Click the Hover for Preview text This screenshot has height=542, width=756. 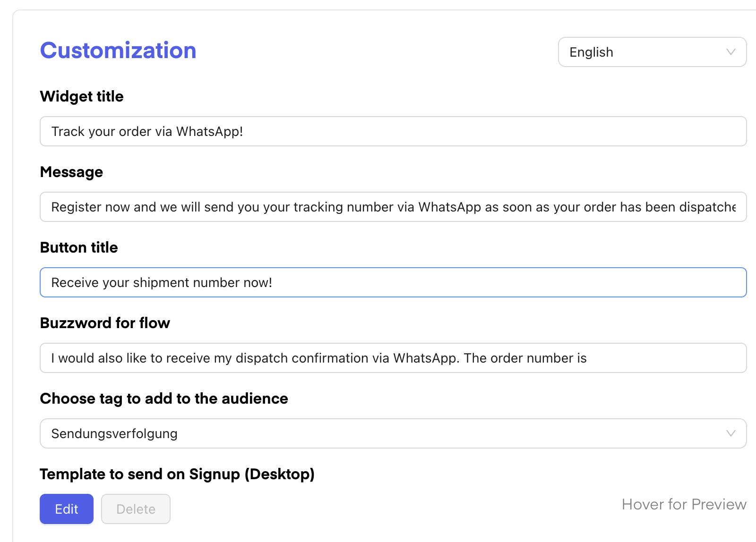(684, 504)
